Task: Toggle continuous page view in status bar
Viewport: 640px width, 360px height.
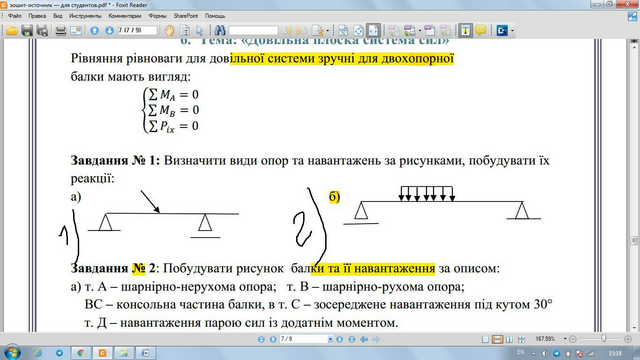Action: click(x=497, y=339)
